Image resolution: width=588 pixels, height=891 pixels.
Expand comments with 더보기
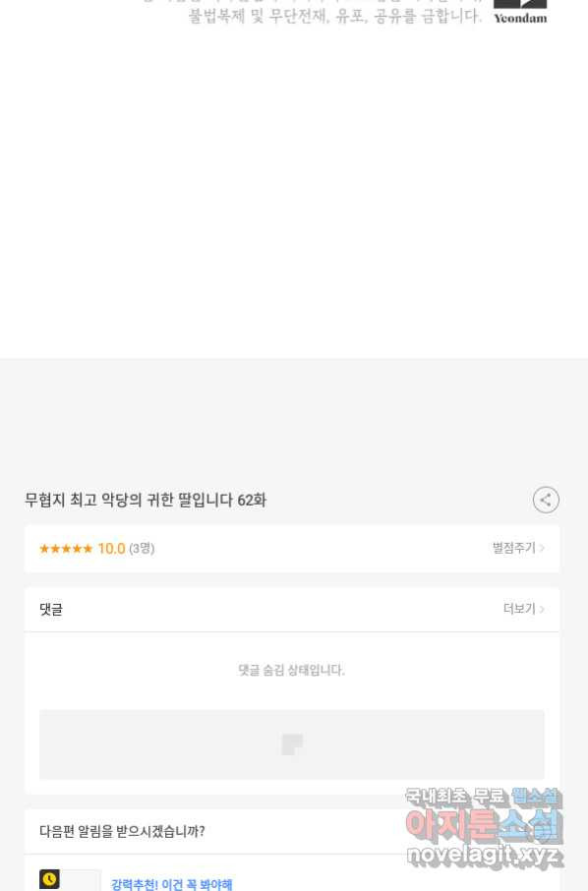pyautogui.click(x=519, y=609)
